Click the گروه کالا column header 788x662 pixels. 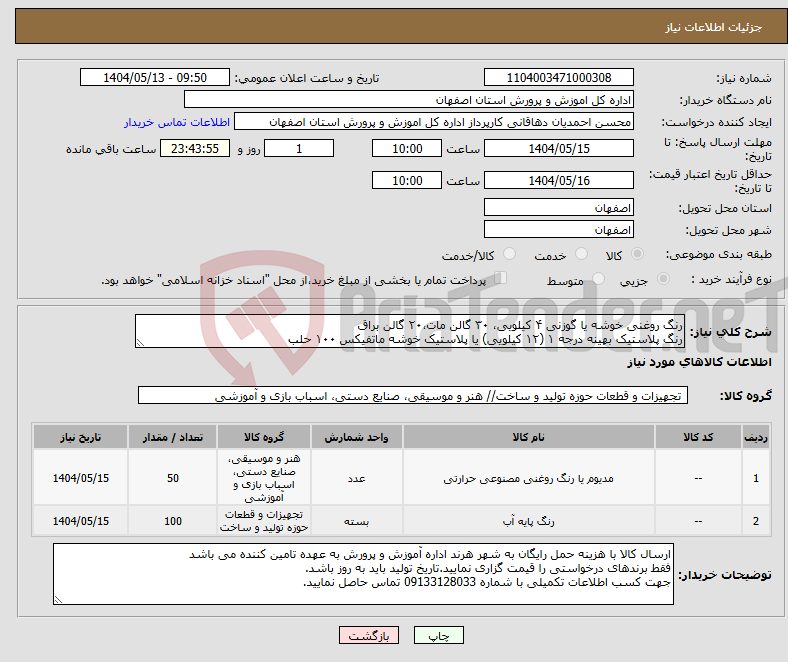pos(264,437)
